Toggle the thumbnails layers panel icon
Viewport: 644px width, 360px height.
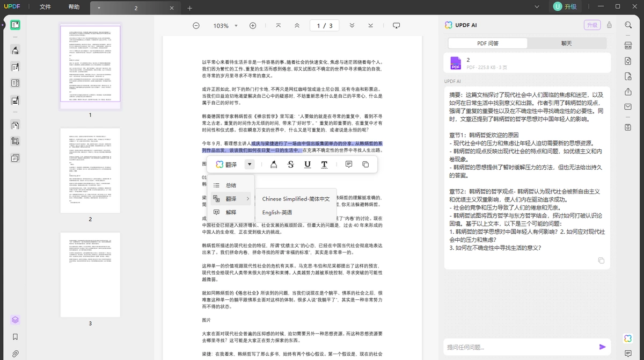15,320
